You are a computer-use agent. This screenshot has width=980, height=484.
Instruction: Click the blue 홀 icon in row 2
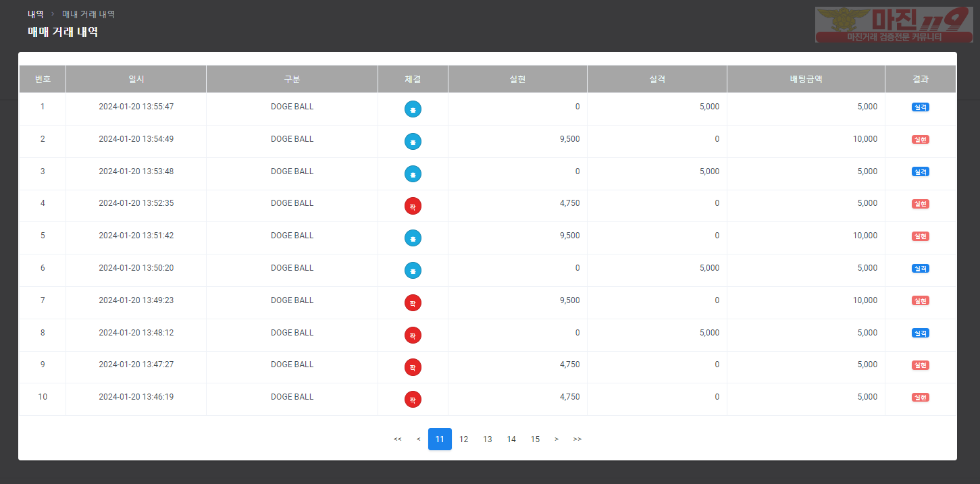pos(413,141)
